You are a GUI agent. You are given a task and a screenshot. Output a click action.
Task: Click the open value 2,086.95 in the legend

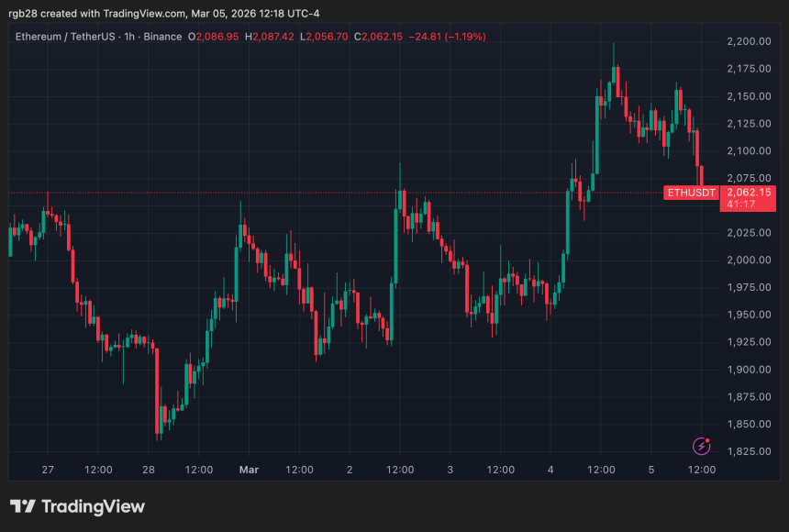[214, 38]
